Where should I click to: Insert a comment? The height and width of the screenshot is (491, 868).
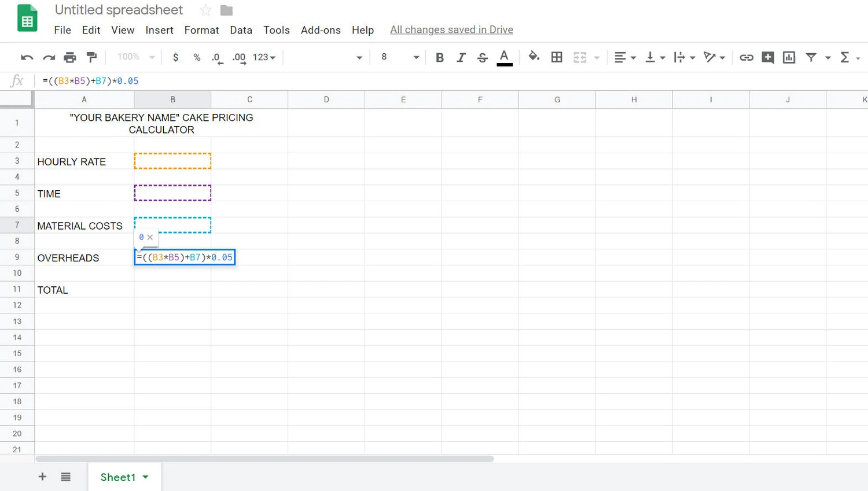(x=767, y=57)
